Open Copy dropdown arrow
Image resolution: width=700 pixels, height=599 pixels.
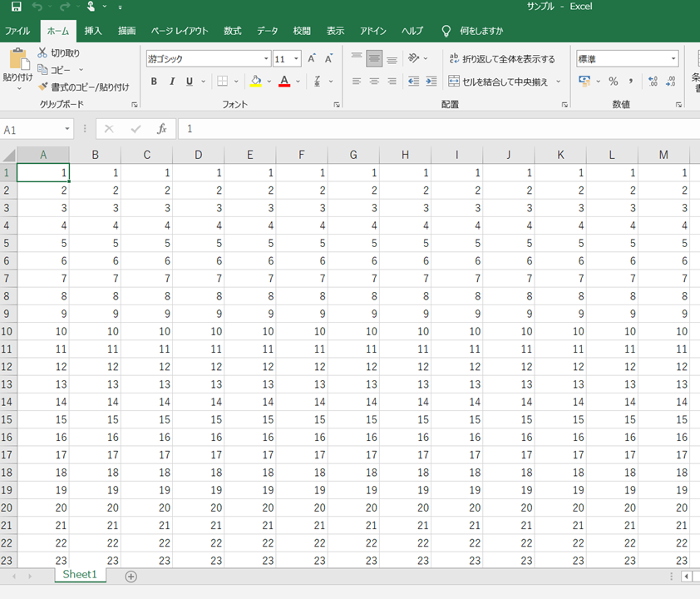pos(81,70)
